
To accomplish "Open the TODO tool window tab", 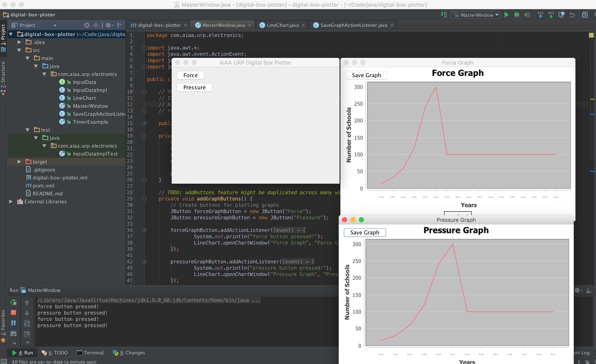I will [x=55, y=353].
